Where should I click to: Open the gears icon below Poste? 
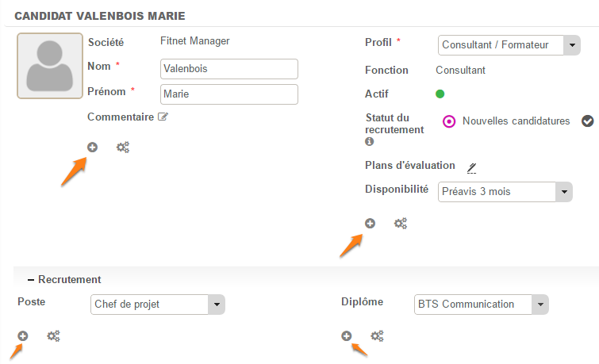[53, 336]
